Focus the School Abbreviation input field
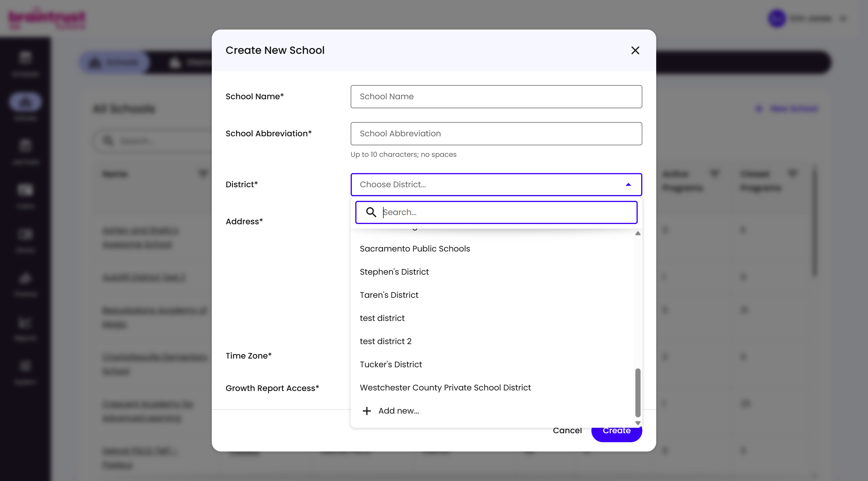Viewport: 868px width, 481px height. click(x=496, y=133)
